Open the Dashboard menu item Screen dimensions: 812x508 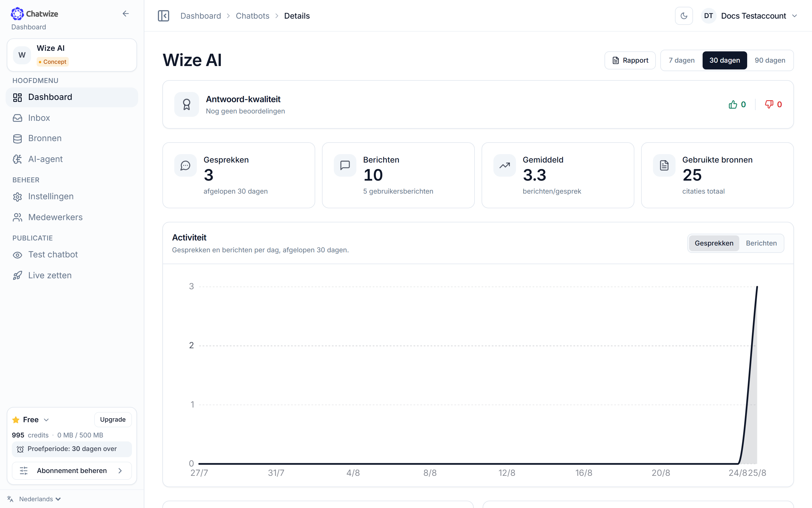pos(72,97)
